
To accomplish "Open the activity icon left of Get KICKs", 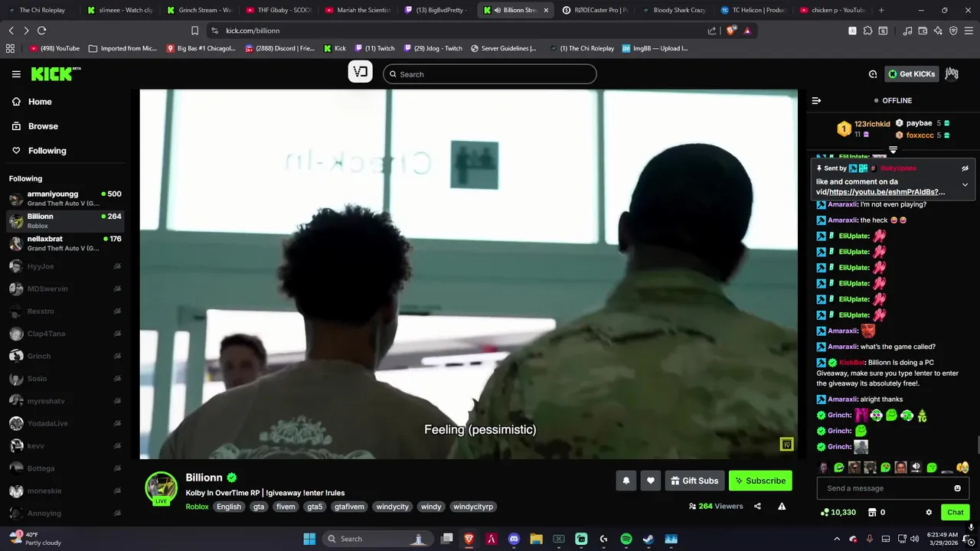I will point(873,74).
